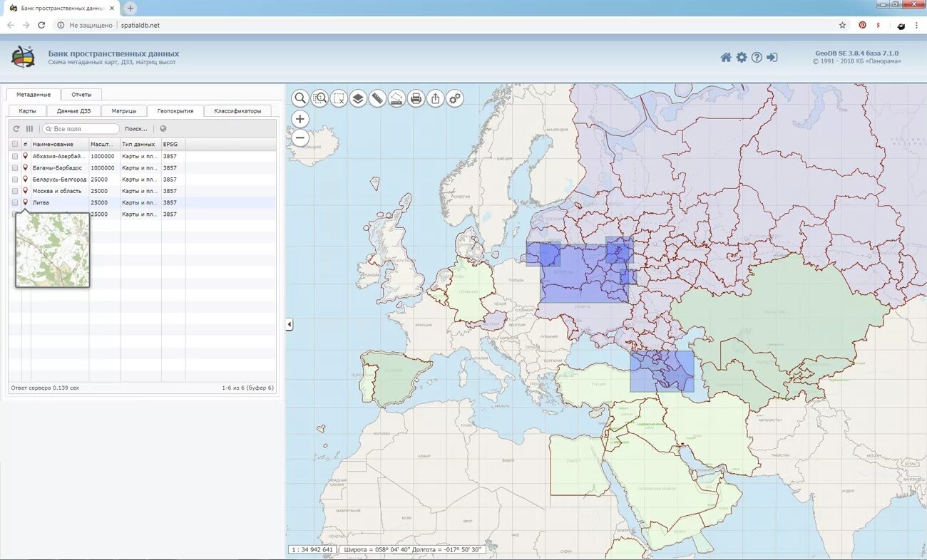Click the map search magnifier tool
This screenshot has width=927, height=560.
pyautogui.click(x=300, y=98)
